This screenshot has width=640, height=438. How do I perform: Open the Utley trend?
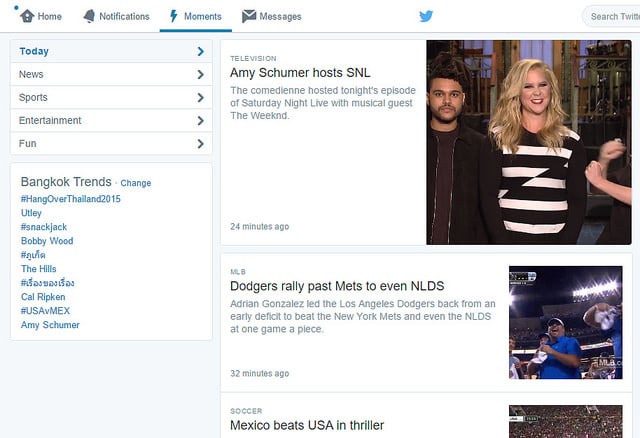31,213
